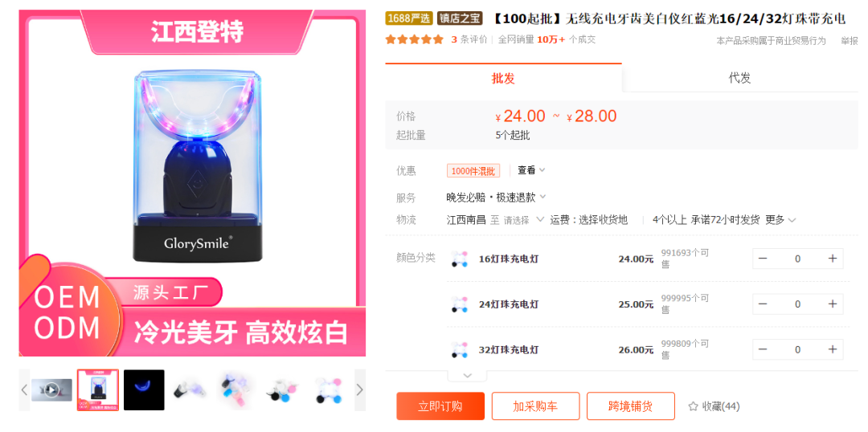Image resolution: width=868 pixels, height=432 pixels.
Task: Open the 请选择 destination dropdown
Action: 524,220
